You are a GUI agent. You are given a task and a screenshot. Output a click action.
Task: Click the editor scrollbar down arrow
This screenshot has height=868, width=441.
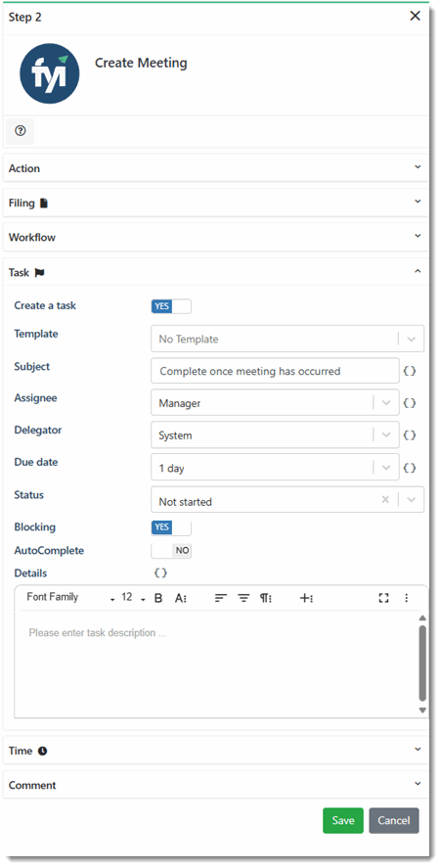click(422, 710)
